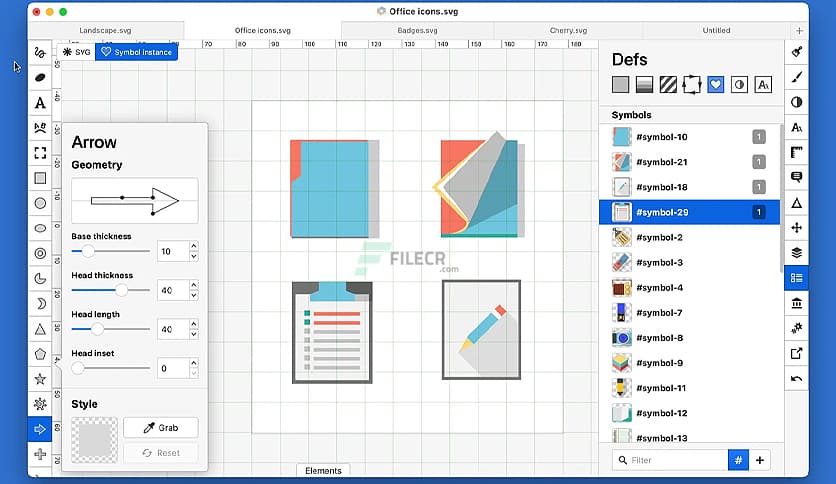Show symbols heart defs category
The height and width of the screenshot is (484, 836).
coord(716,85)
